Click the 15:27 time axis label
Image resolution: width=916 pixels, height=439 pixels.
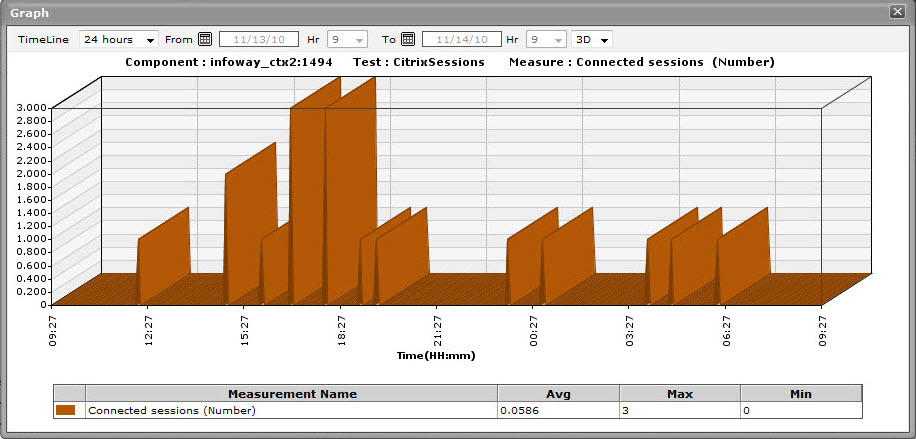[245, 332]
